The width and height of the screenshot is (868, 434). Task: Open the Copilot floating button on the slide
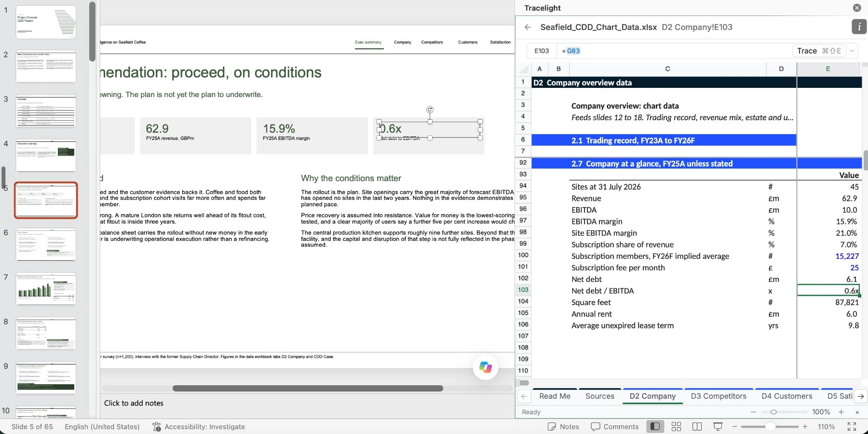486,367
